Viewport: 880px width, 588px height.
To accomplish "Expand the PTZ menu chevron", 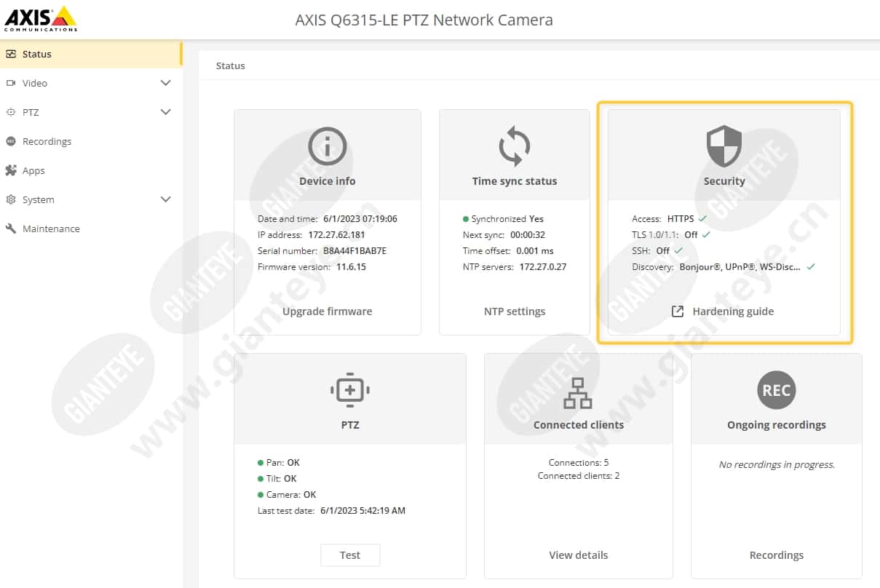I will click(166, 112).
